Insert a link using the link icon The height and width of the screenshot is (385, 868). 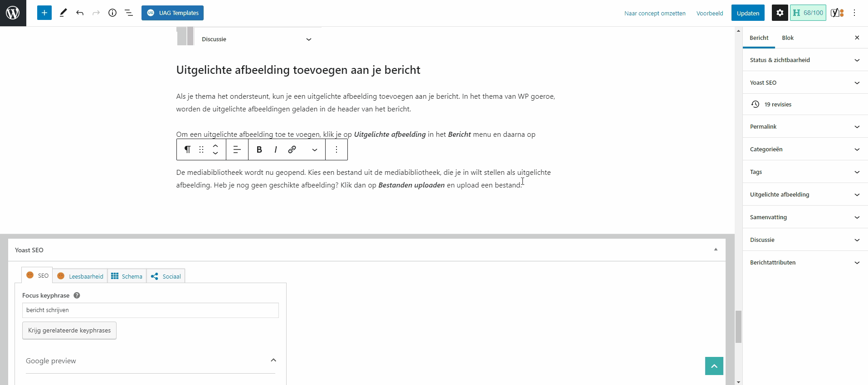[292, 149]
